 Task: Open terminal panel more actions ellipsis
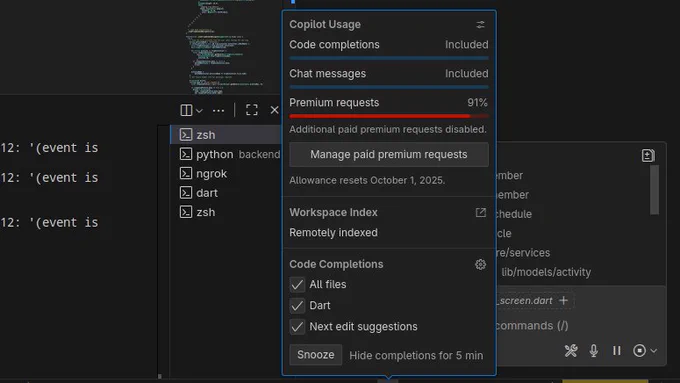tap(219, 111)
